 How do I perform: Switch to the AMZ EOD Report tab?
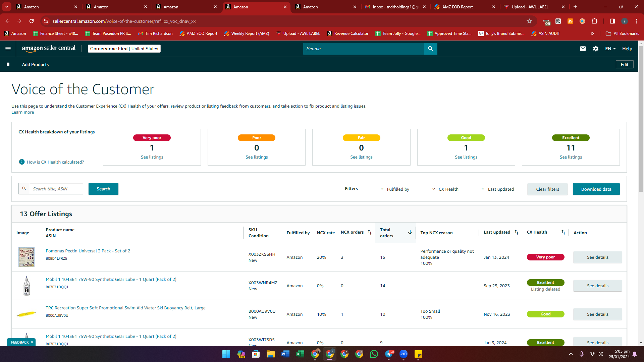[465, 7]
